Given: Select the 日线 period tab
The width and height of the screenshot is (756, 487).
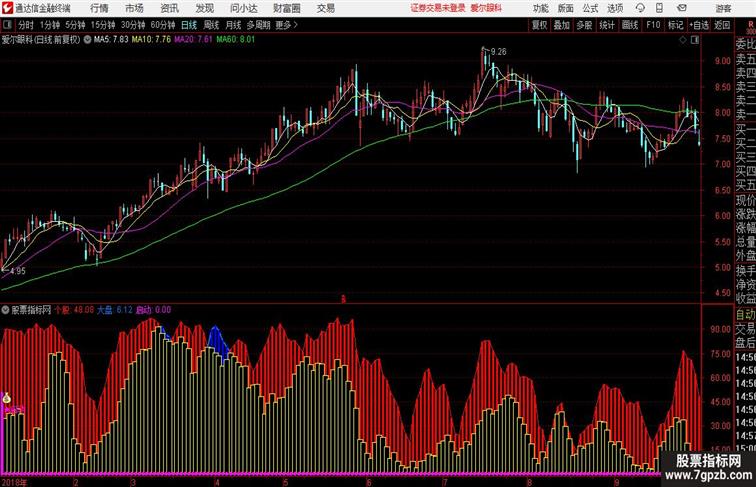Looking at the screenshot, I should coord(189,25).
